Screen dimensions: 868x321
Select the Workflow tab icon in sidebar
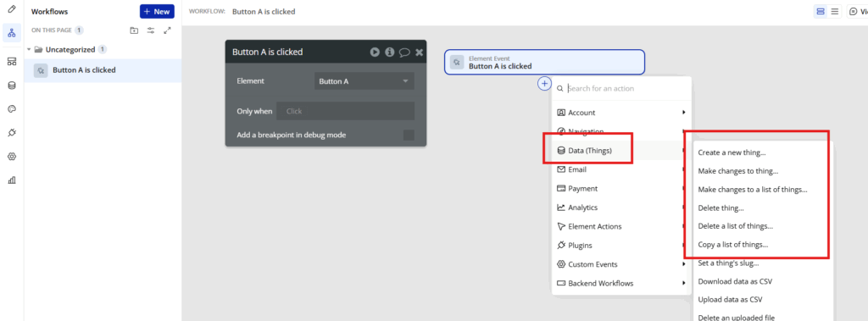[x=12, y=33]
